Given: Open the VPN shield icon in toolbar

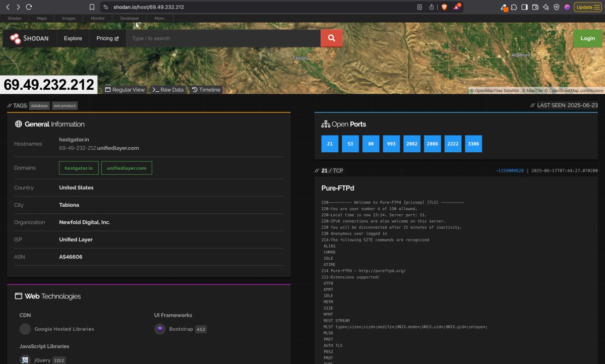Looking at the screenshot, I should tap(557, 7).
